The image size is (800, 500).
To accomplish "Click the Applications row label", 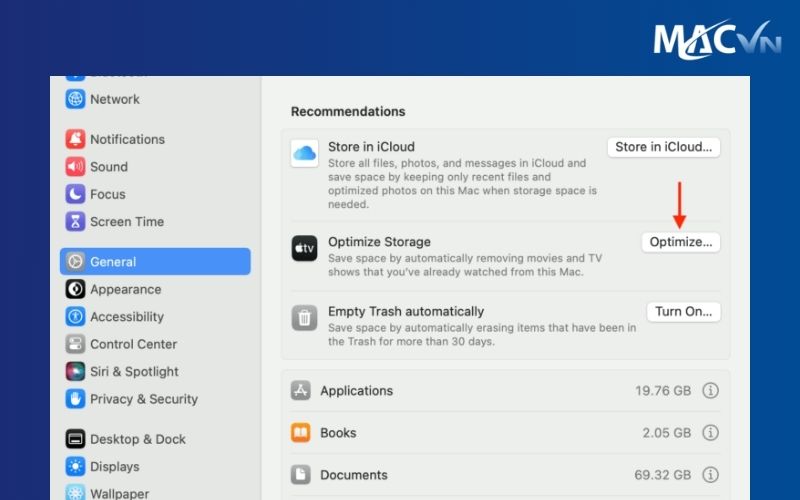I will click(357, 391).
